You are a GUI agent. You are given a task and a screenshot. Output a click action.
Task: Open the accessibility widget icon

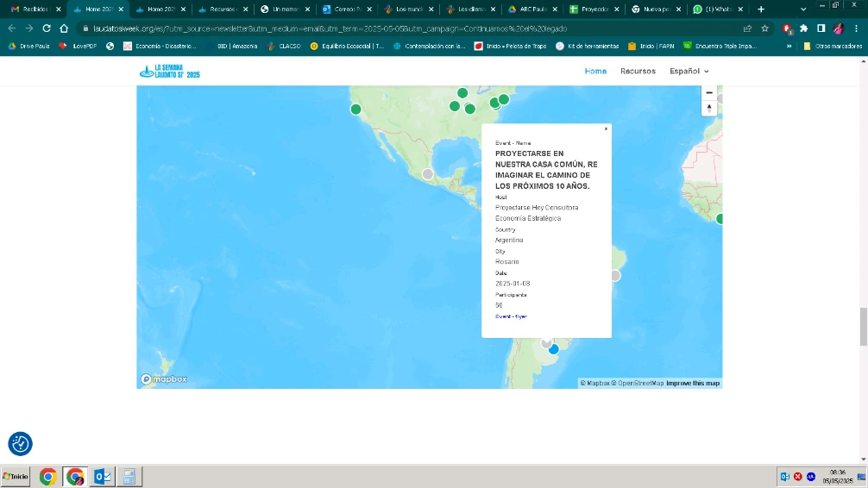(21, 444)
